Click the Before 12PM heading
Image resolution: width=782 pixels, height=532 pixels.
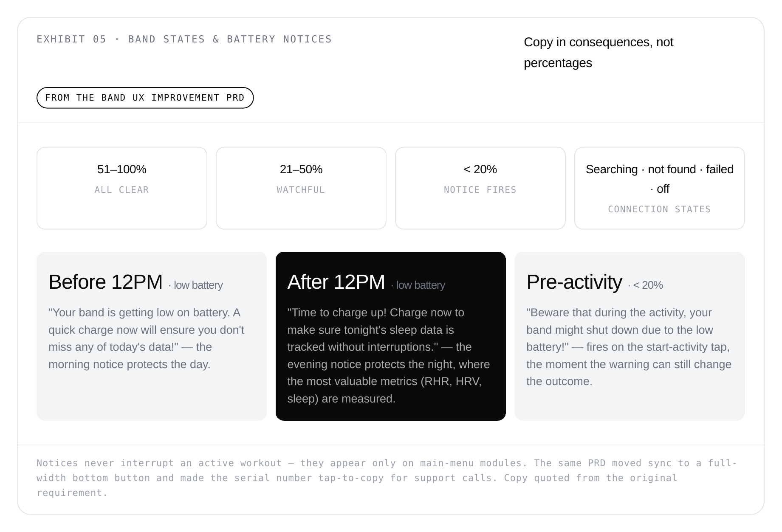tap(105, 282)
